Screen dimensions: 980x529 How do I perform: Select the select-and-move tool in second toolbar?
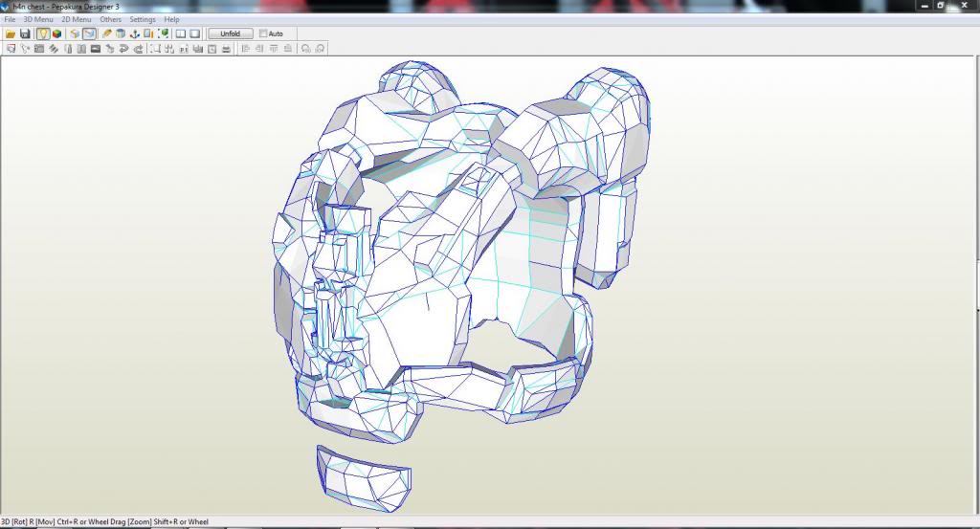11,49
